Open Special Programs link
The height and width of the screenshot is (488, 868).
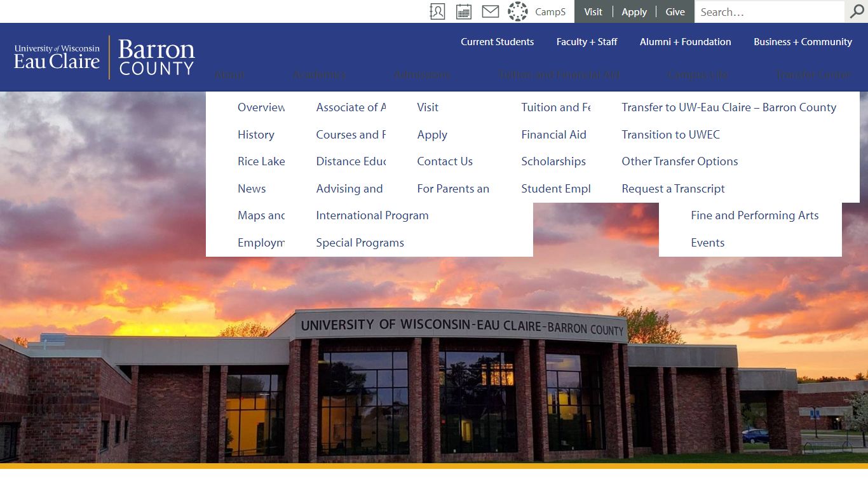click(x=360, y=243)
